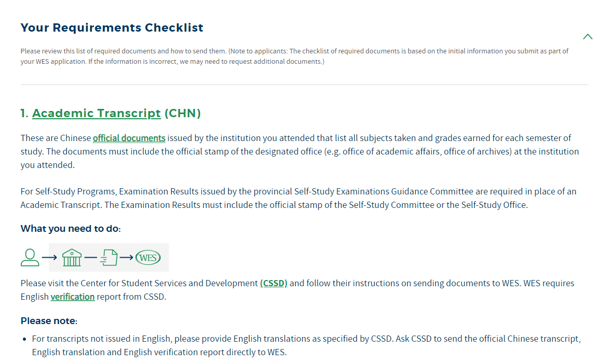Click the "Your Requirements Checklist" heading
Screen dimensions: 606x364
112,27
